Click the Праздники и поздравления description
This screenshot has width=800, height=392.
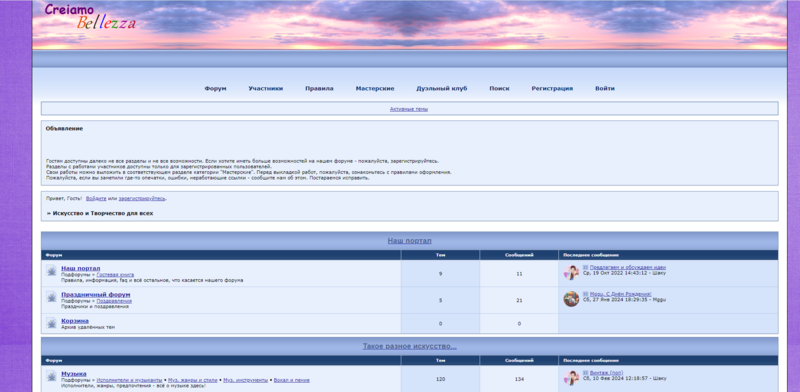tap(95, 307)
